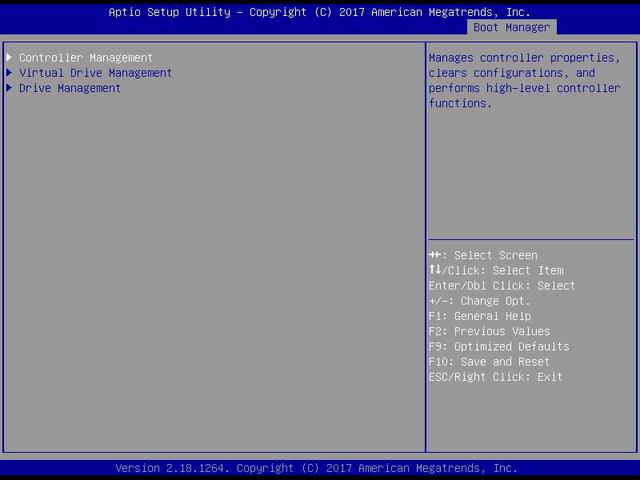The image size is (640, 480).
Task: Switch to the Boot Manager tab
Action: click(x=511, y=27)
